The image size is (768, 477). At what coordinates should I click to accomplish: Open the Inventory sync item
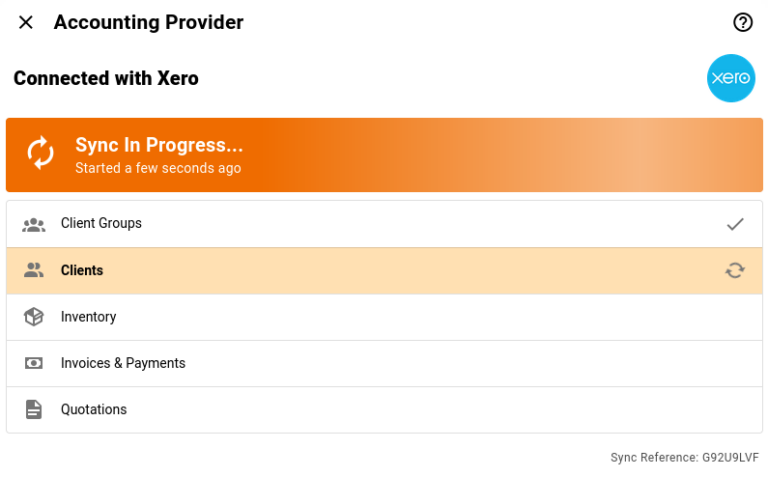(x=384, y=317)
